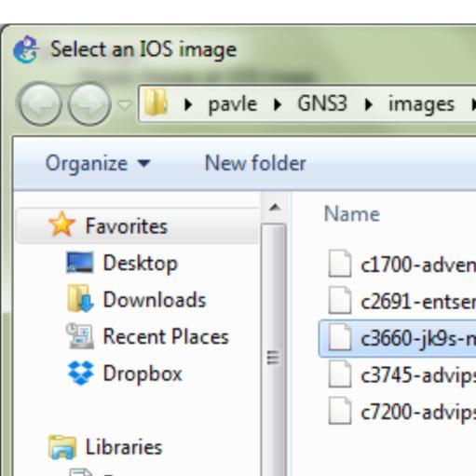
Task: Expand the arrow before pavle in path
Action: (x=188, y=104)
